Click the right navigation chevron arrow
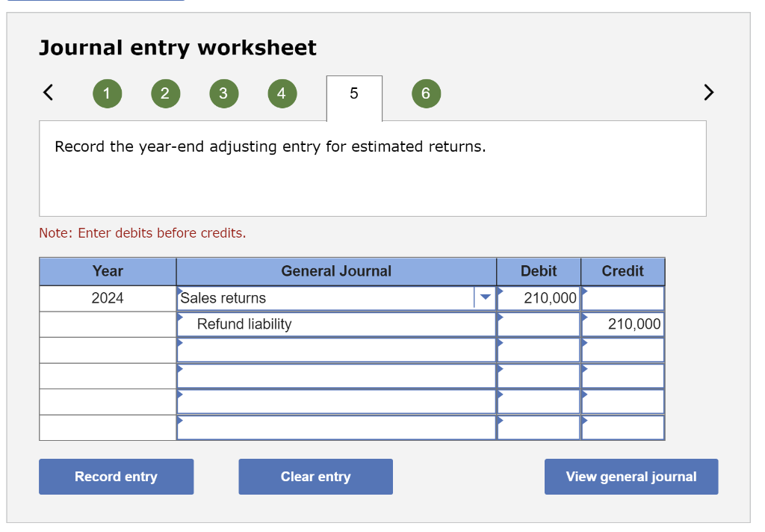The width and height of the screenshot is (765, 532). tap(707, 92)
